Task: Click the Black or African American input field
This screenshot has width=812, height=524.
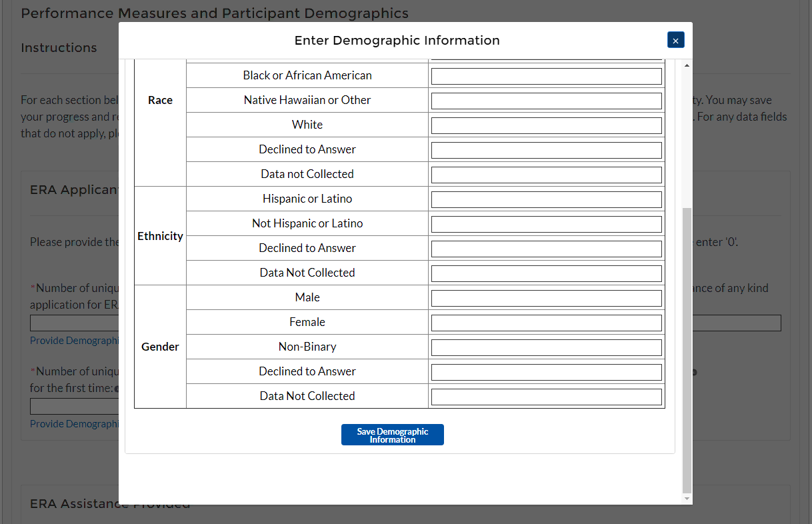Action: tap(546, 76)
